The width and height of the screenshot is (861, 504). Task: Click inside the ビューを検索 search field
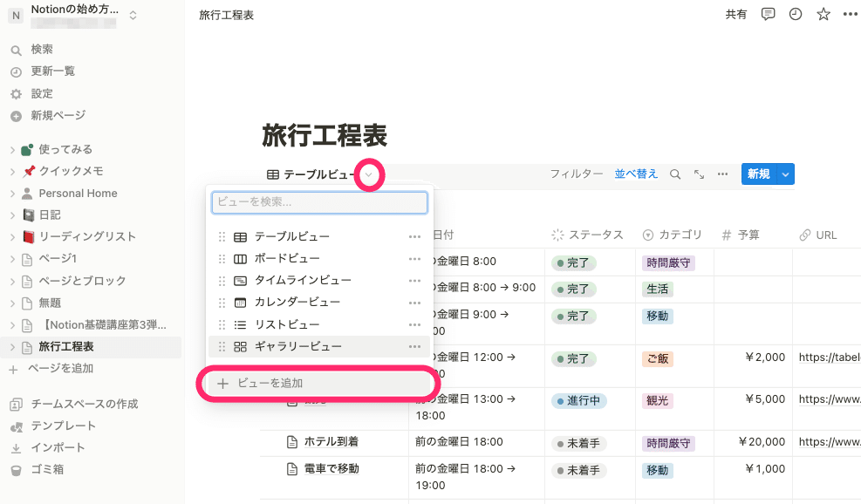pos(318,201)
